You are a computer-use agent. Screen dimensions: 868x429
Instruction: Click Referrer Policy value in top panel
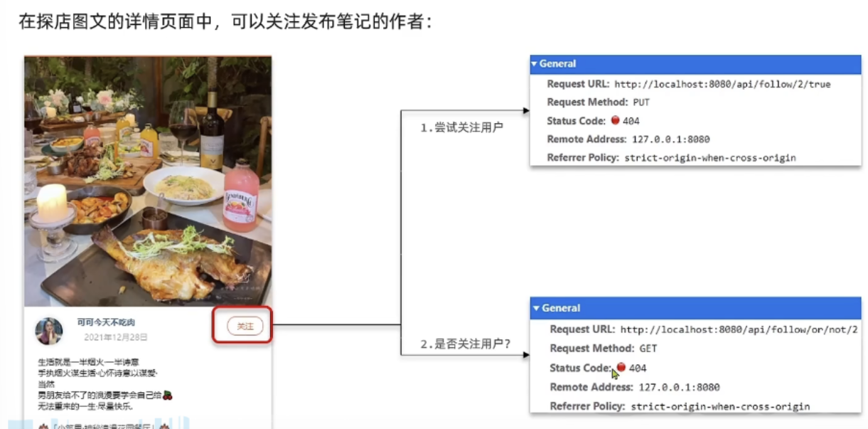[x=709, y=158]
